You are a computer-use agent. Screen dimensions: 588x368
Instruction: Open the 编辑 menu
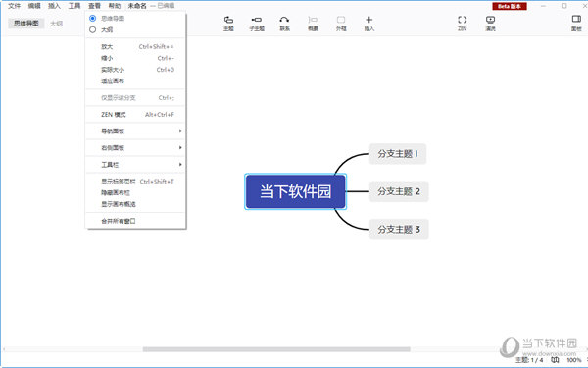point(34,6)
